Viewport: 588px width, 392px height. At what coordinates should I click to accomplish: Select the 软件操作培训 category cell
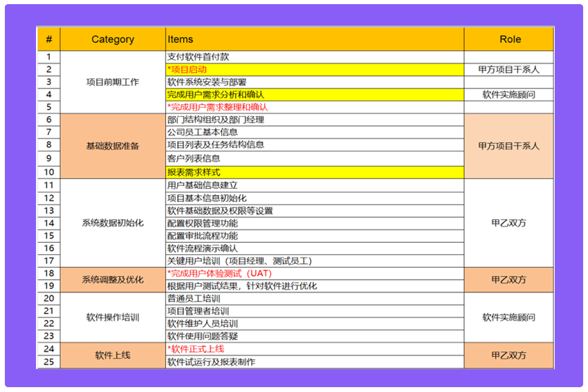pyautogui.click(x=113, y=317)
